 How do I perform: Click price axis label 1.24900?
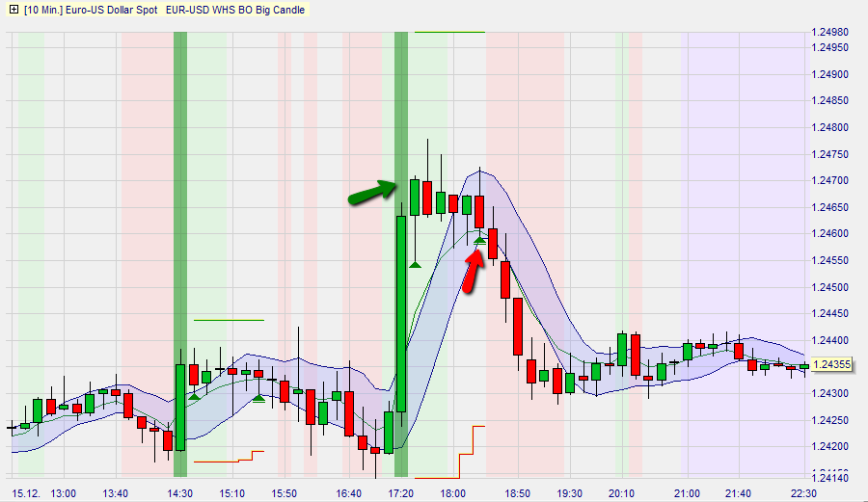point(829,74)
